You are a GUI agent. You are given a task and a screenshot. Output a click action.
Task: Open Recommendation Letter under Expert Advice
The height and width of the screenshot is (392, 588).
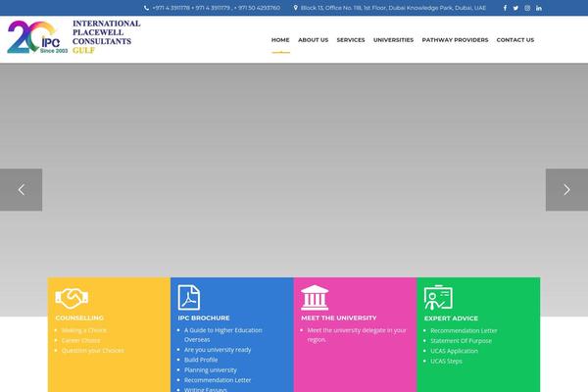(464, 330)
